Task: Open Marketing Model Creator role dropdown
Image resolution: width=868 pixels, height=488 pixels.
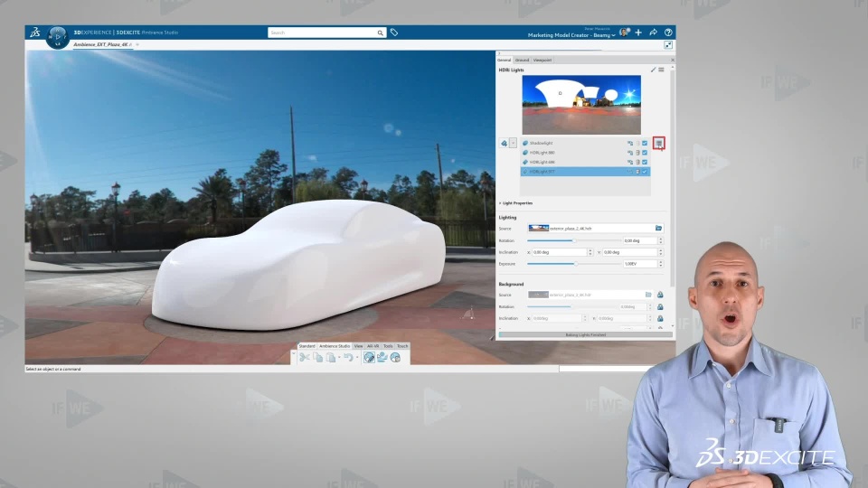Action: [571, 35]
